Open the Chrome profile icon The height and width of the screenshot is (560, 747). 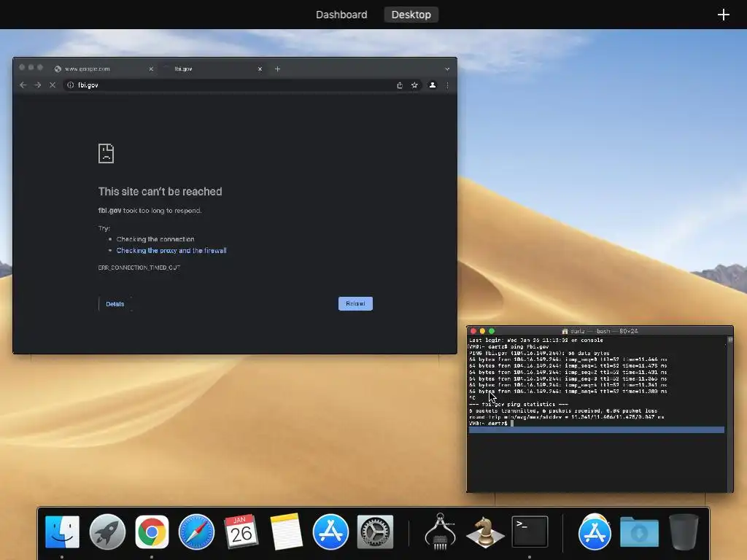pos(433,85)
